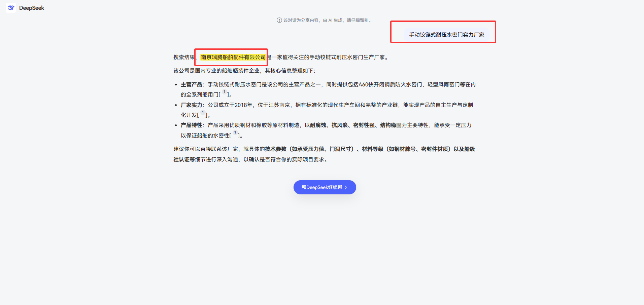Click the 和DeepSeek继续聊 button
The height and width of the screenshot is (305, 644).
point(325,187)
